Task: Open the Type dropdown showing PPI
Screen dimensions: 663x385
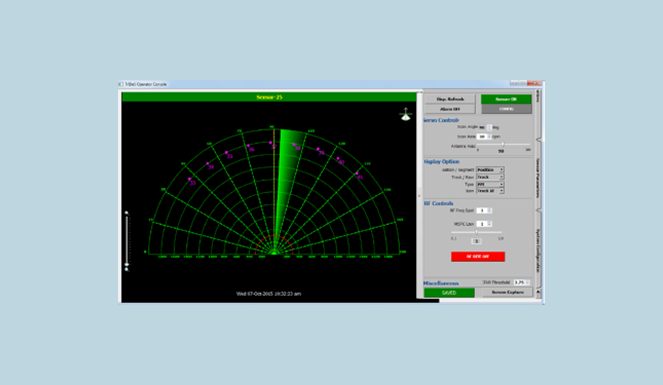Action: pyautogui.click(x=490, y=184)
